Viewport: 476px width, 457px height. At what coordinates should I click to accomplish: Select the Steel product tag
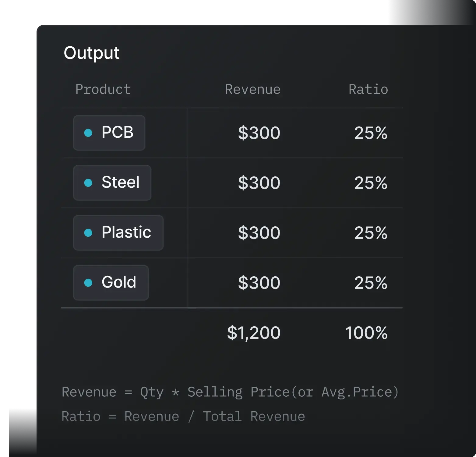(x=112, y=183)
